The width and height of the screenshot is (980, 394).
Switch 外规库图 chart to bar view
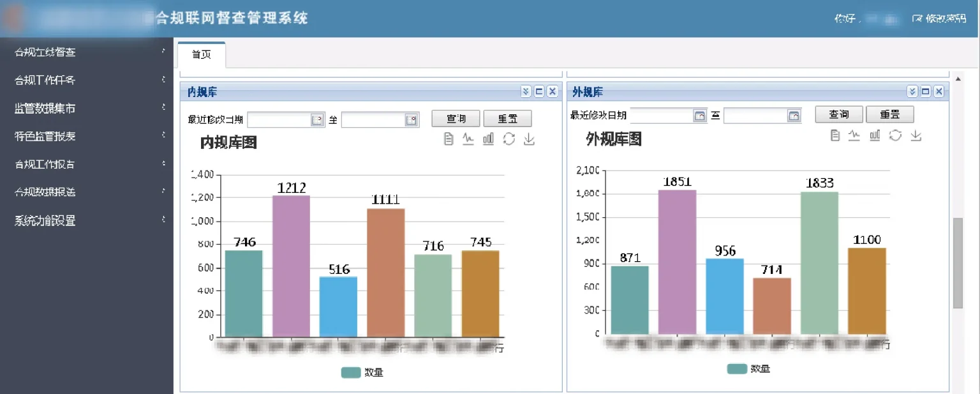(875, 135)
